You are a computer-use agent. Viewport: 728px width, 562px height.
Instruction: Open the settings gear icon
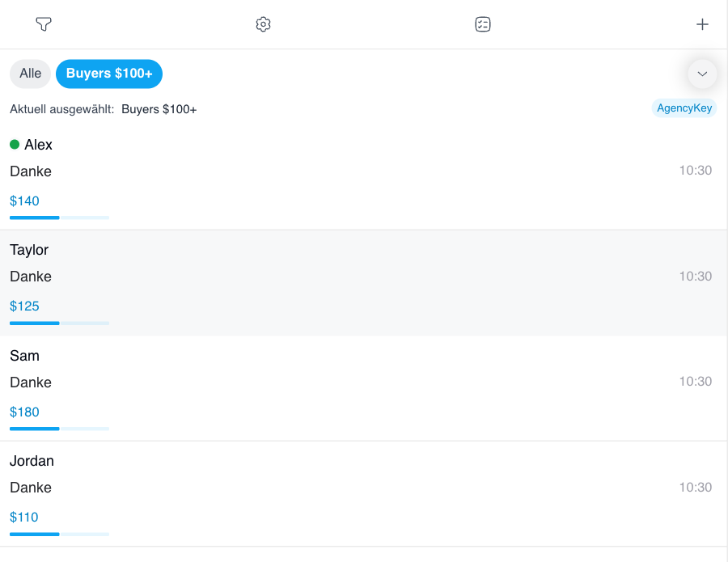(263, 24)
